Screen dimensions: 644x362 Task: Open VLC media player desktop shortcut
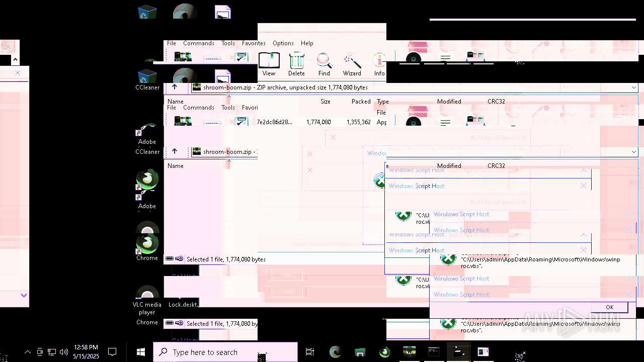147,301
